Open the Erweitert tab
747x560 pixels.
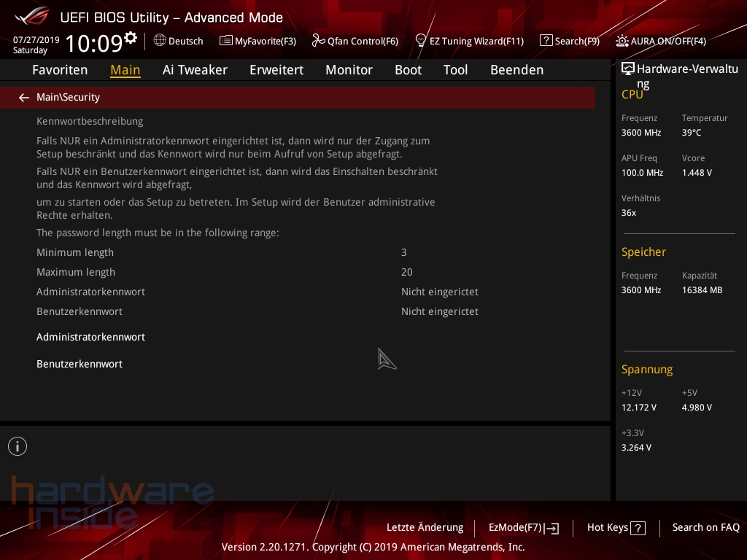[x=276, y=70]
